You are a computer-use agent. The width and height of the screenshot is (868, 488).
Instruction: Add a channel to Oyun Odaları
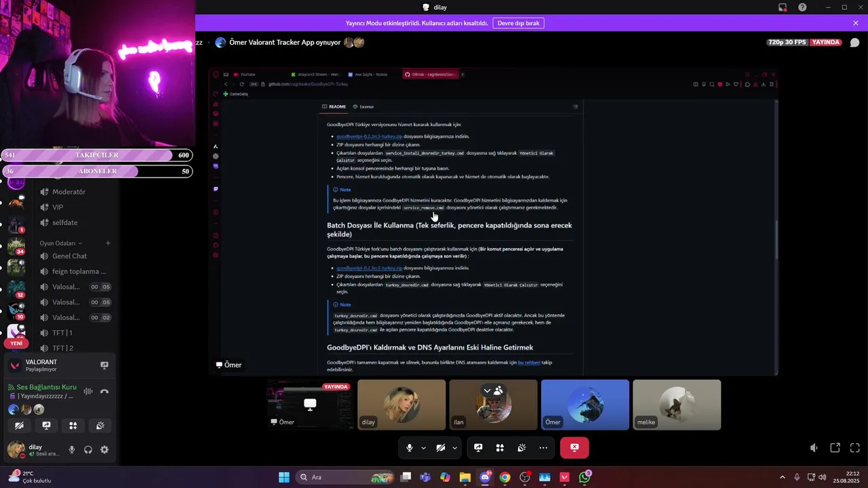tap(108, 243)
